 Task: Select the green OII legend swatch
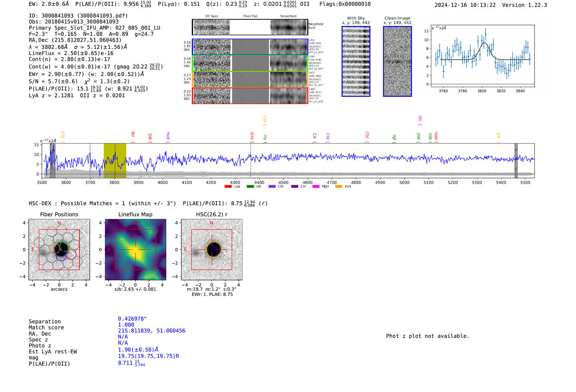tap(250, 187)
